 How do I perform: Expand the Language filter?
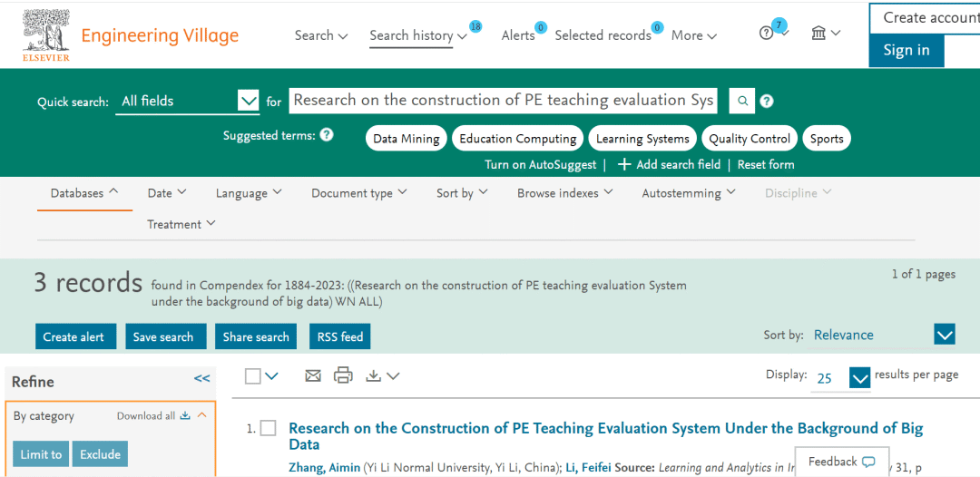click(x=249, y=193)
